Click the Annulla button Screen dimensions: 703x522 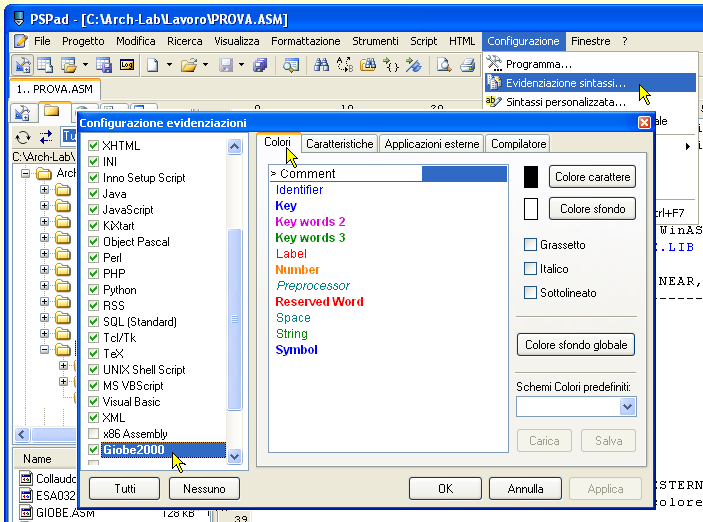[x=525, y=488]
